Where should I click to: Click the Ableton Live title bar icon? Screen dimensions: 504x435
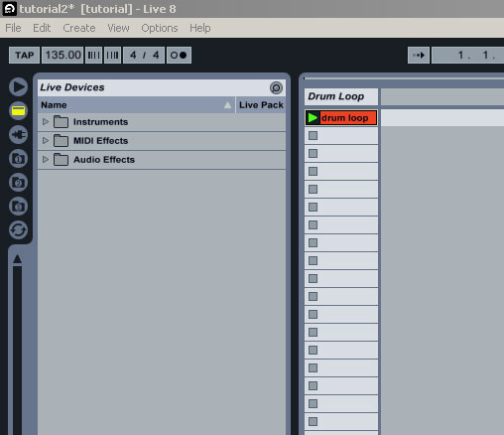point(9,9)
